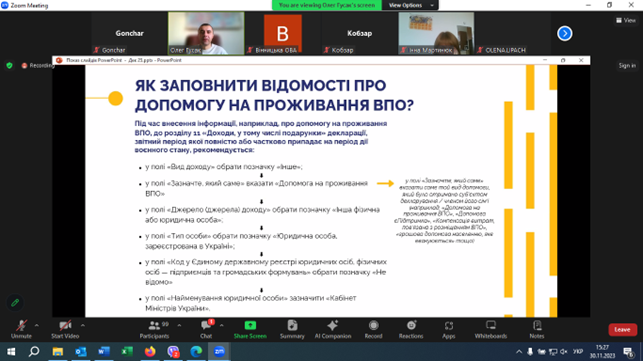Viewport: 643px width, 361px height.
Task: Open the Notes panel
Action: click(x=537, y=329)
